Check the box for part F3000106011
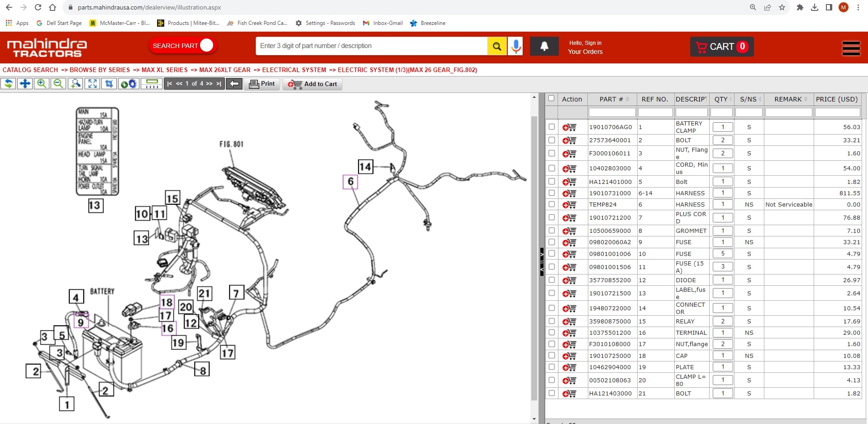Image resolution: width=868 pixels, height=424 pixels. point(552,153)
